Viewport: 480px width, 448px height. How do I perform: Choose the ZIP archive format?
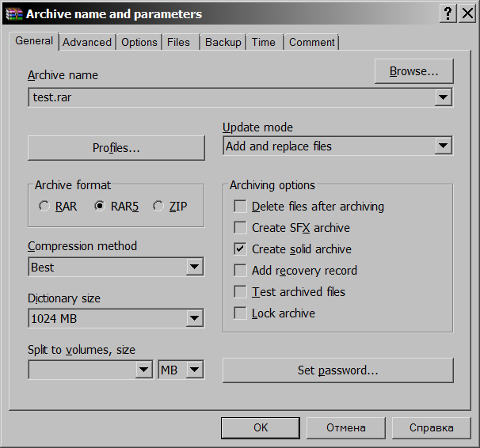pos(158,207)
